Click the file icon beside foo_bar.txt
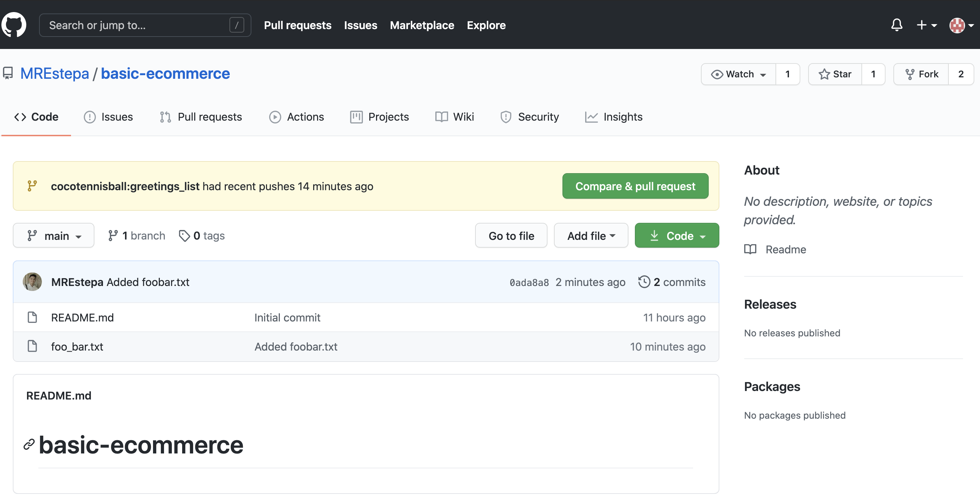The height and width of the screenshot is (501, 980). click(x=32, y=346)
